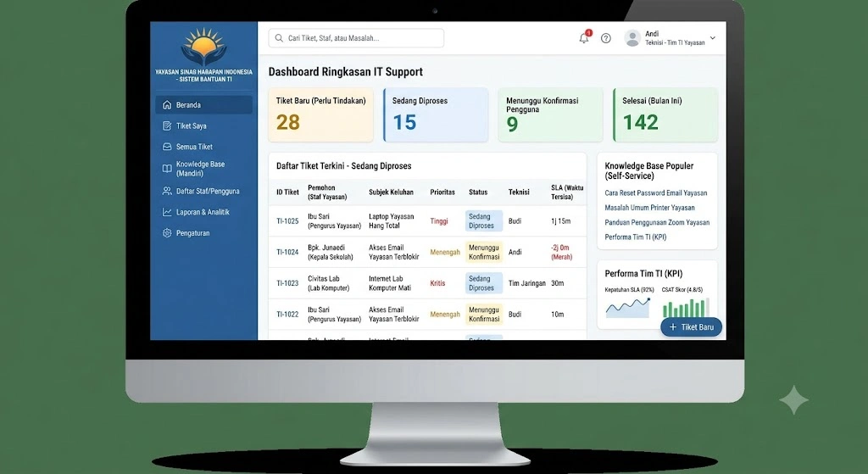Open the notification bell icon
Viewport: 868px width, 474px height.
[x=585, y=37]
